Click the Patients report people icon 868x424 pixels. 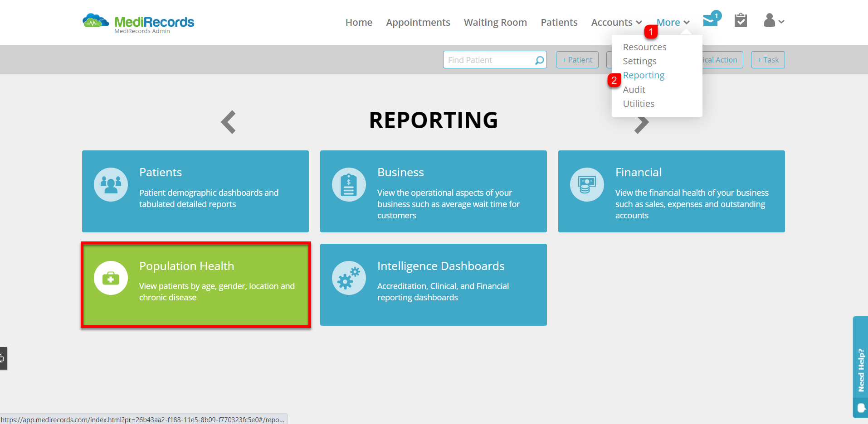tap(111, 184)
